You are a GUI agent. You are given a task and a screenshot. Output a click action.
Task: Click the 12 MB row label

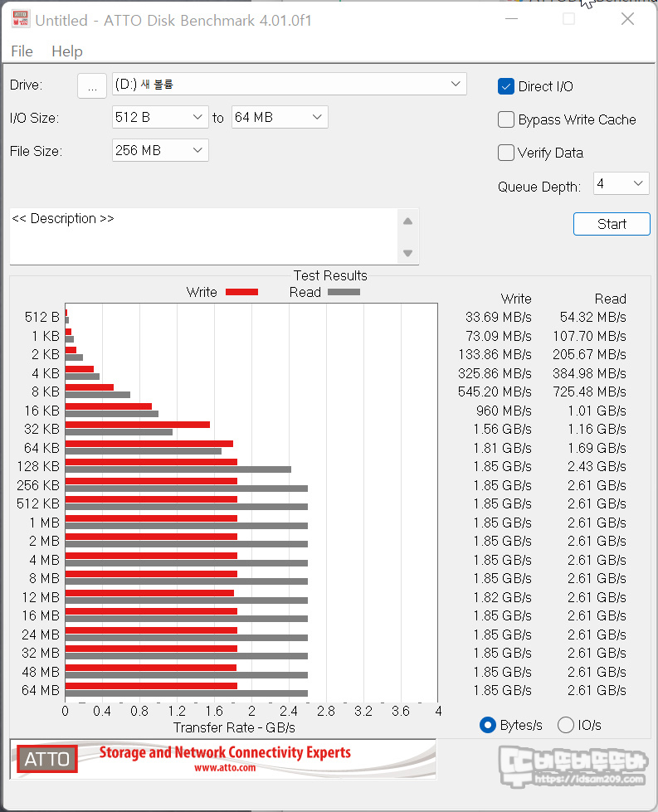click(x=41, y=597)
